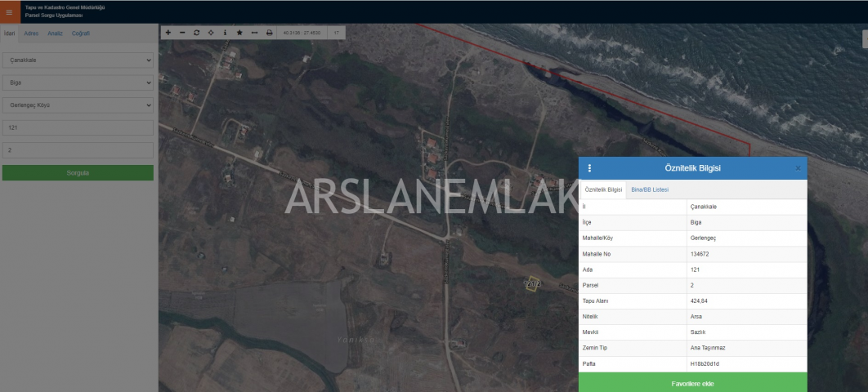
Task: Activate the locate crosshair tool
Action: pyautogui.click(x=211, y=33)
